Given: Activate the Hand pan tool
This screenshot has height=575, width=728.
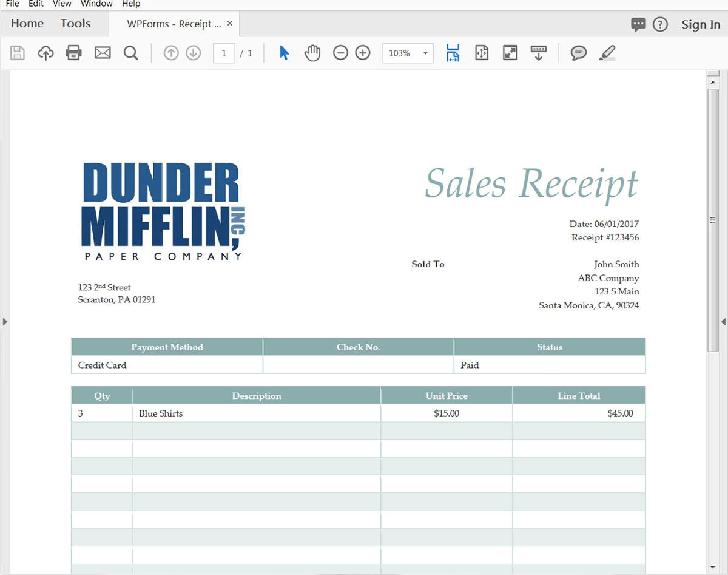Looking at the screenshot, I should pyautogui.click(x=312, y=53).
